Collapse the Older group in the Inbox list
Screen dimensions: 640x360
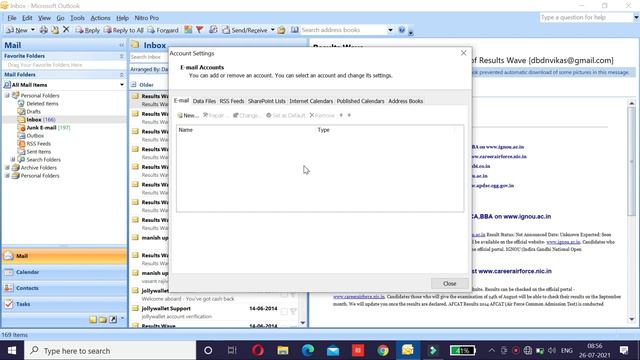(x=134, y=85)
